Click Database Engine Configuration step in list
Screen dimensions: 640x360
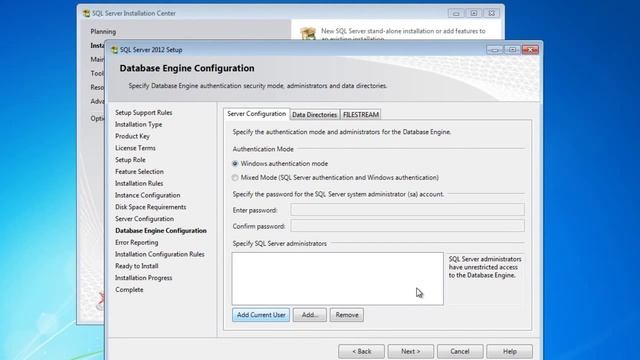pyautogui.click(x=161, y=231)
